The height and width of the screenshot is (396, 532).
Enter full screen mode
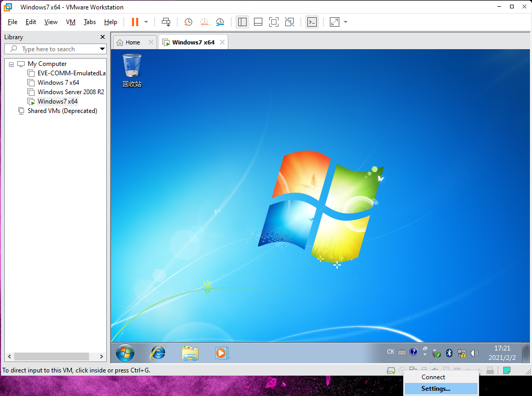coord(274,22)
